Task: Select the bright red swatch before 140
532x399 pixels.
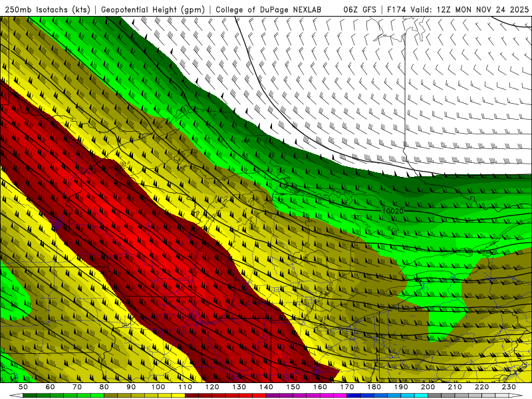Action: [259, 395]
